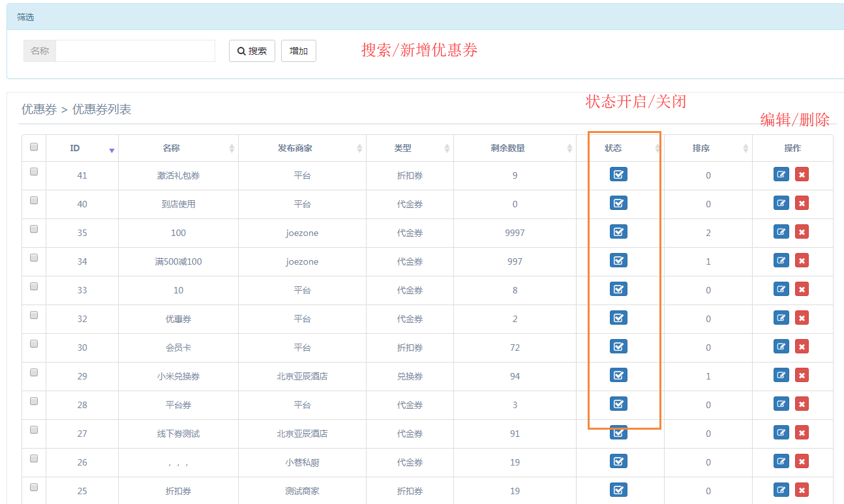
Task: Click the 兑换券 type cell
Action: (410, 376)
